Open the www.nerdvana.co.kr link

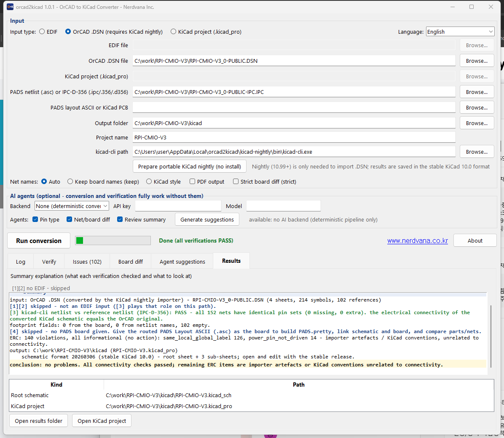point(417,241)
